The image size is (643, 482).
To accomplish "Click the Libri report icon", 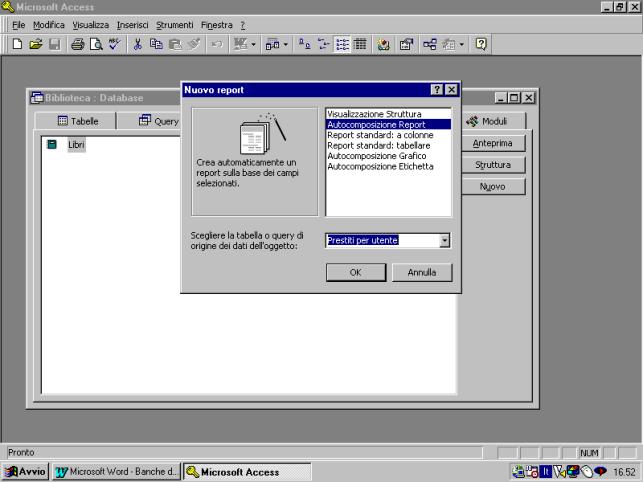I will click(52, 144).
